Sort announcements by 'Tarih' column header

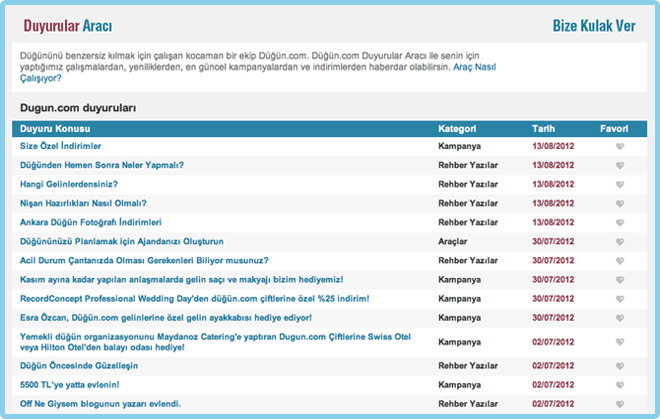point(544,129)
